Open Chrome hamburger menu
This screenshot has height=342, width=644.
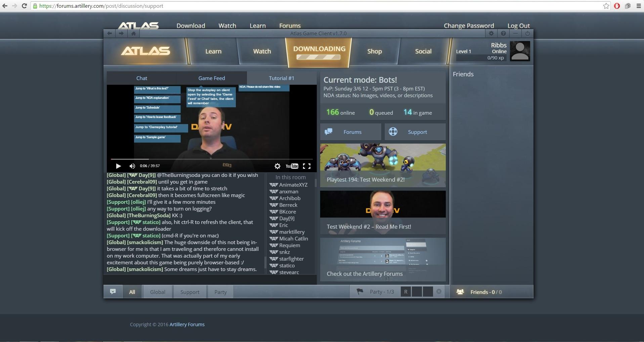639,6
